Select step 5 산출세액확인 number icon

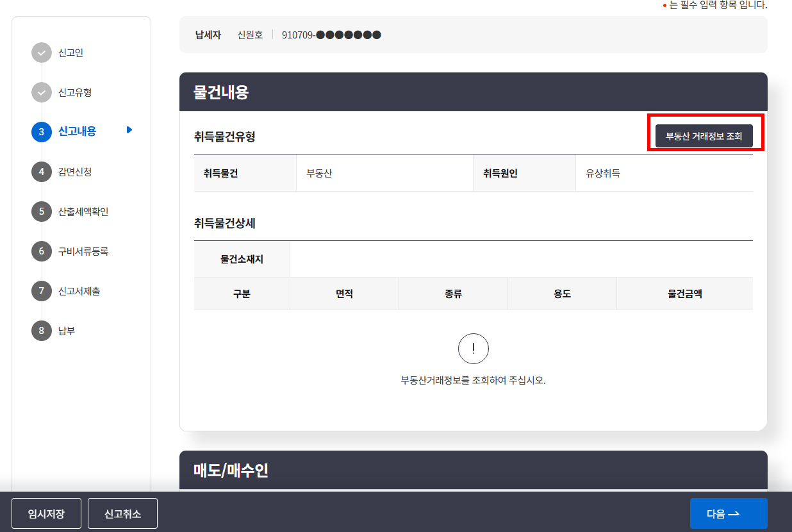[42, 212]
